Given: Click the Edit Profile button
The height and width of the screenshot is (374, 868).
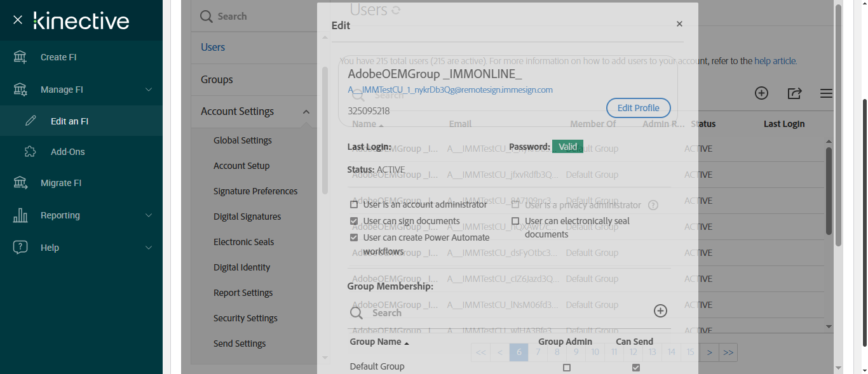Looking at the screenshot, I should [x=638, y=108].
